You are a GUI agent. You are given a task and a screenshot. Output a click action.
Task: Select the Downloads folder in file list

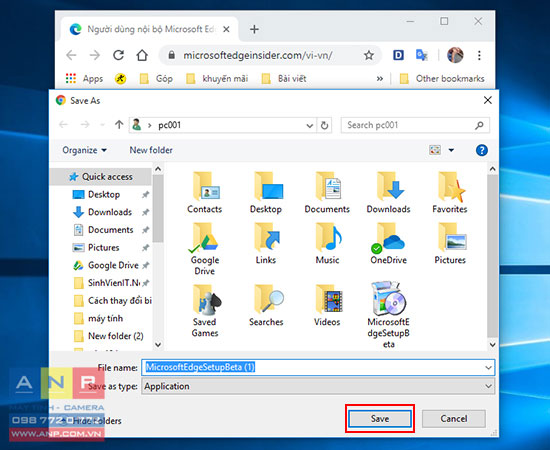coord(388,193)
